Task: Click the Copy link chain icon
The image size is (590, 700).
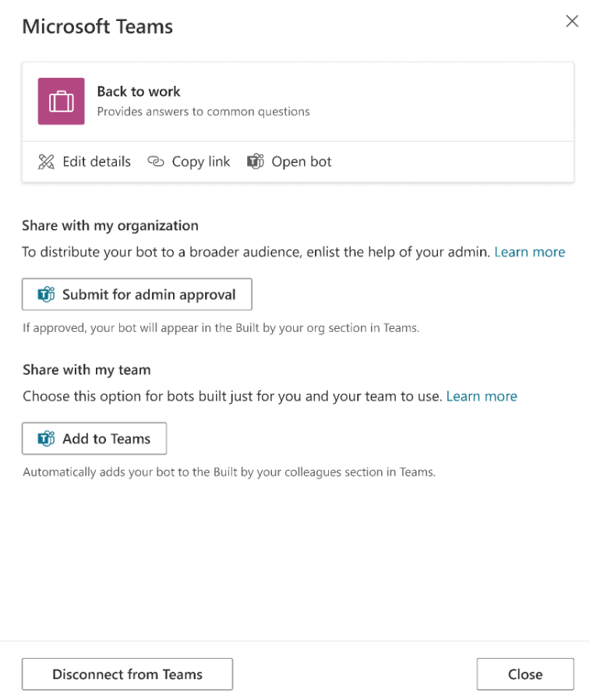Action: click(x=156, y=161)
